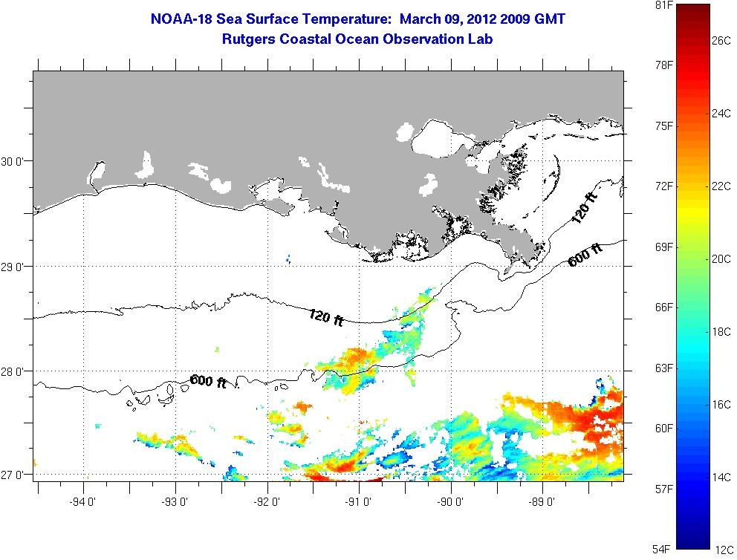Click the '18C' colorbar label
737x560 pixels.
(721, 332)
